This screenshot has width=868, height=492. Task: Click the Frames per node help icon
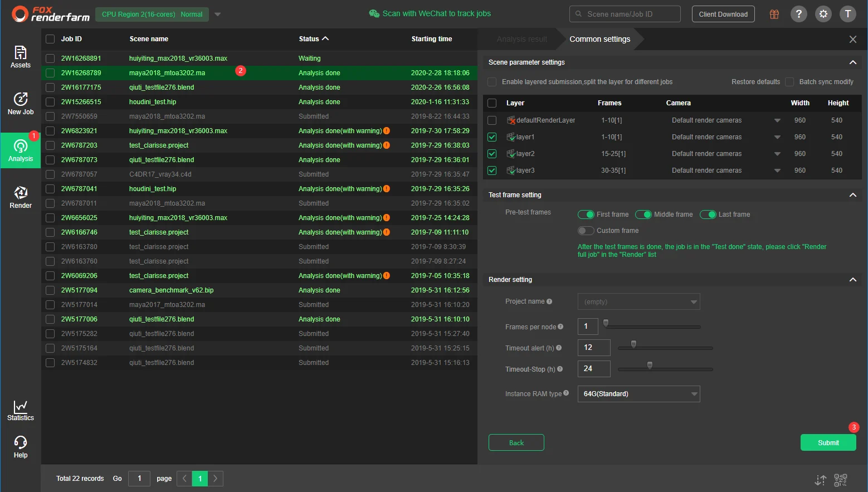pyautogui.click(x=560, y=327)
